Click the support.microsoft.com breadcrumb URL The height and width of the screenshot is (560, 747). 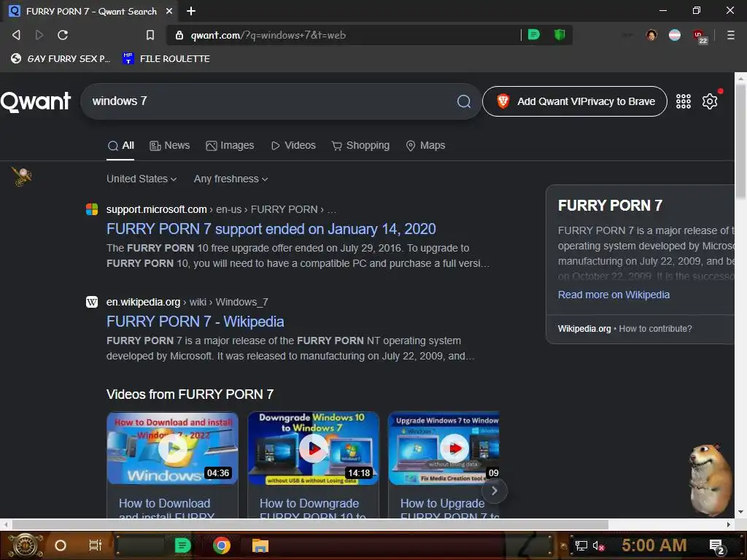tap(221, 209)
